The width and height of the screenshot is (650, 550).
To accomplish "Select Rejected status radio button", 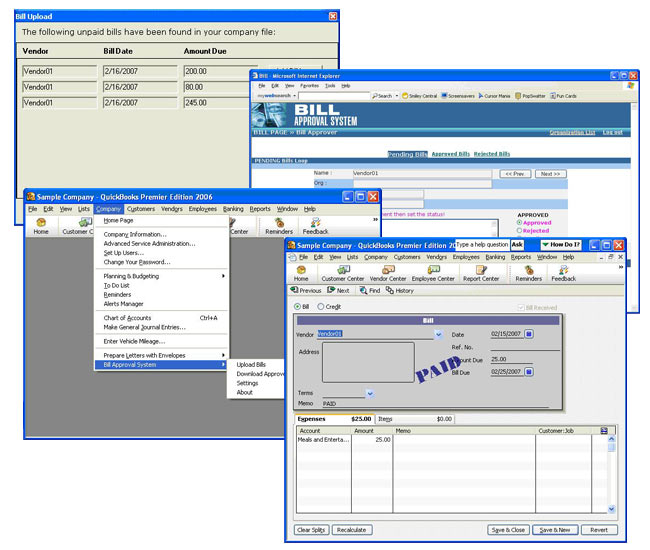I will tap(519, 230).
